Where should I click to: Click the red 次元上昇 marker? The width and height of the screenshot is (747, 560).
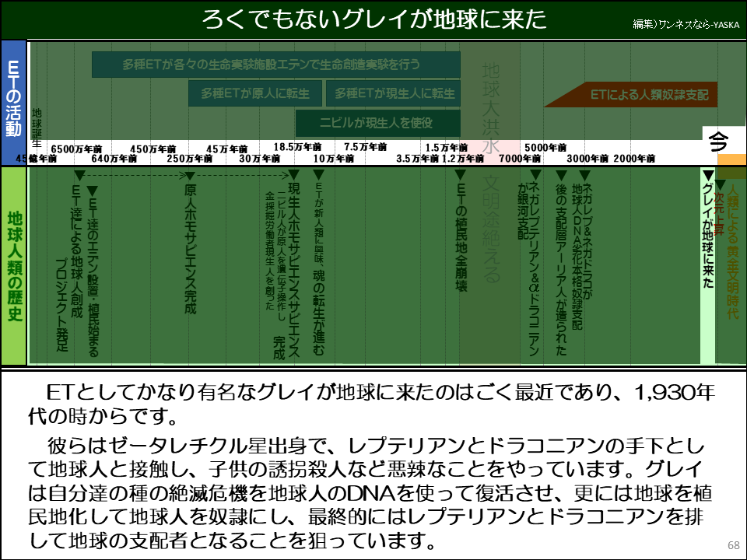[720, 210]
